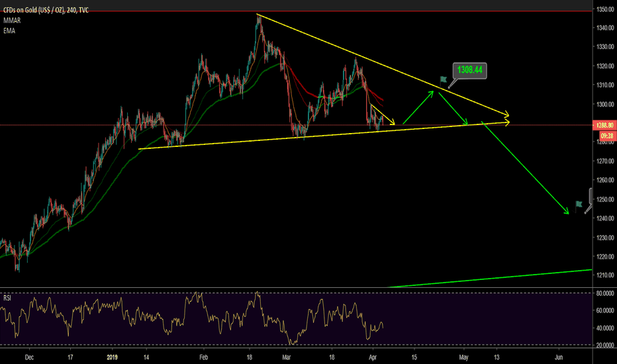Select the EMA indicator label
The width and height of the screenshot is (617, 364).
[x=9, y=30]
